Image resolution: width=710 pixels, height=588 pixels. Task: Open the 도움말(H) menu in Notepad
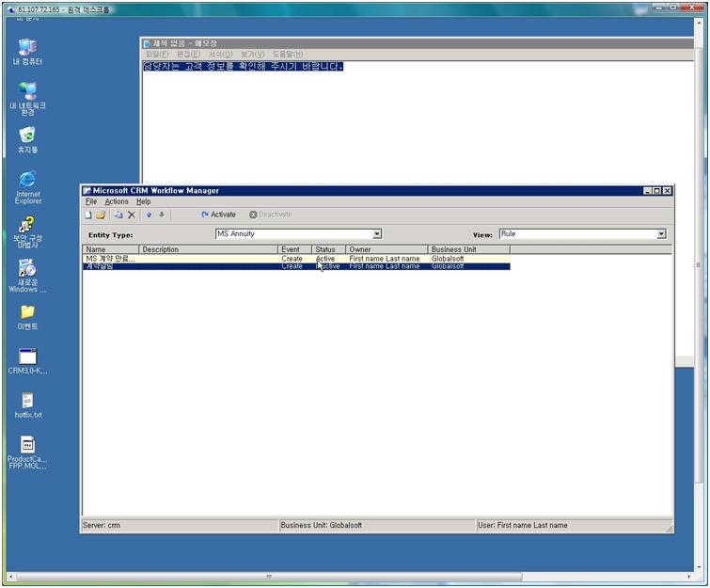287,55
